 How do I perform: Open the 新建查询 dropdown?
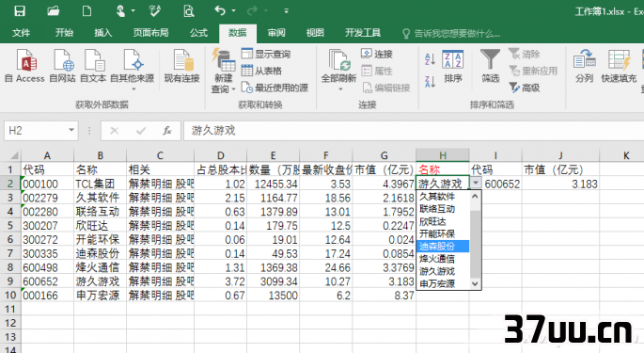pos(223,71)
